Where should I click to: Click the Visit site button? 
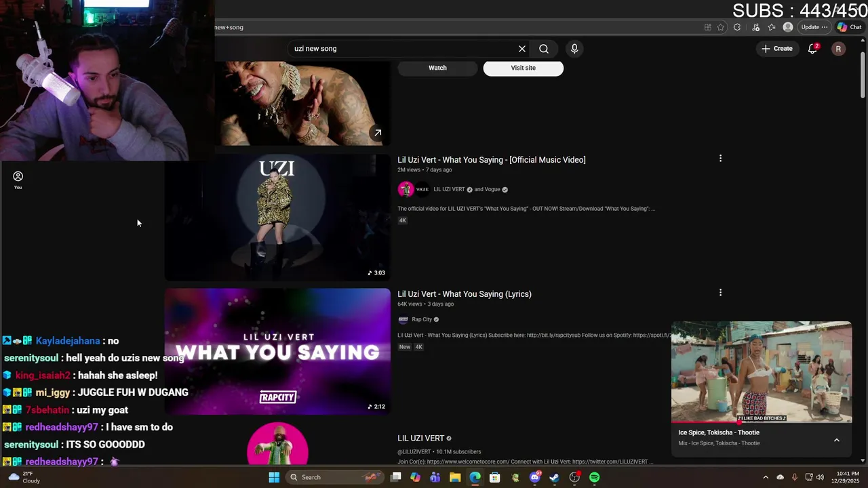tap(523, 68)
